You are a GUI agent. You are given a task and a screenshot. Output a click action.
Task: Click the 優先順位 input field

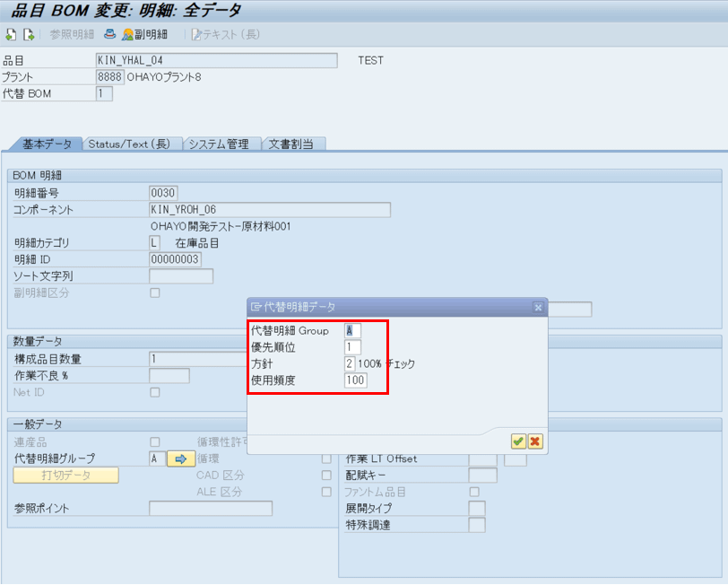(352, 347)
